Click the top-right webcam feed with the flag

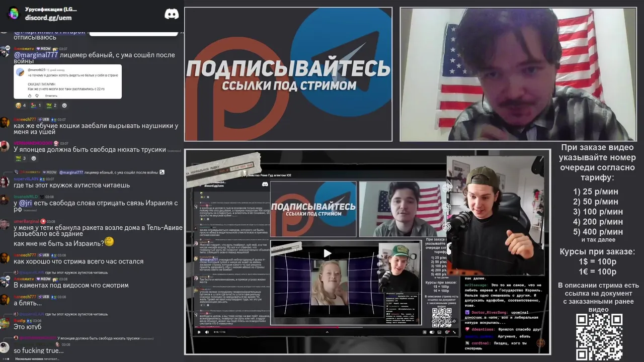point(518,74)
